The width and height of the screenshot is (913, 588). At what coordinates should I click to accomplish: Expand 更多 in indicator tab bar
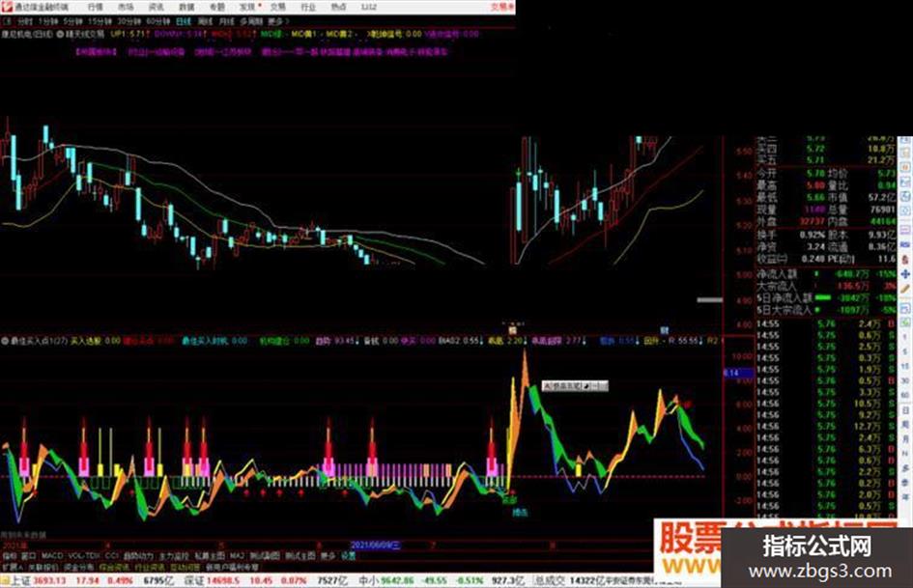click(328, 556)
